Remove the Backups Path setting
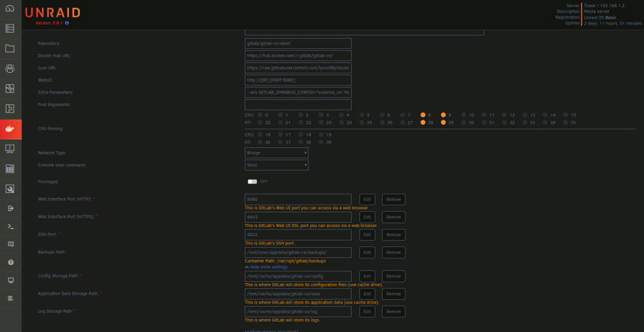Screen dimensions: 644x332 (x=393, y=252)
